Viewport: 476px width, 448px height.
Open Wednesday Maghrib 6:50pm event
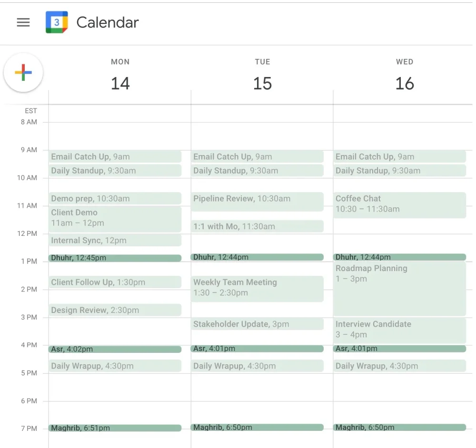tap(399, 428)
